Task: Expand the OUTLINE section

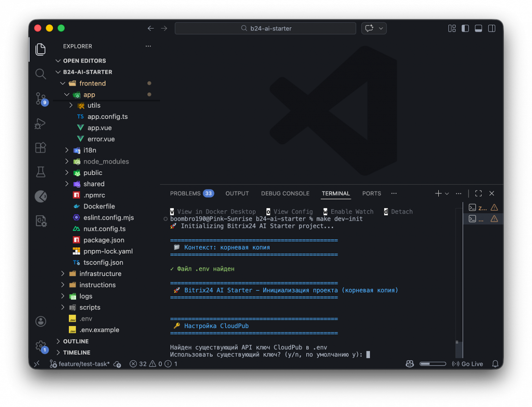Action: (x=76, y=341)
